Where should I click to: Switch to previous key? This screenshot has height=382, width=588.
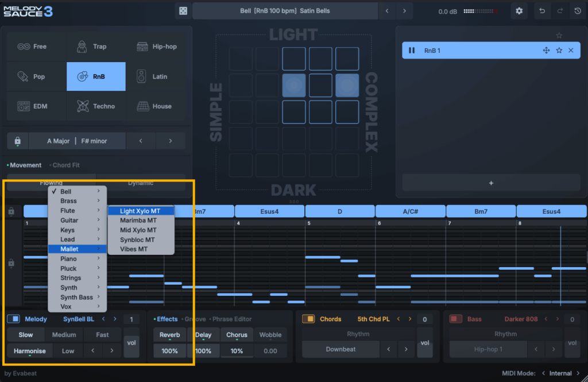coord(141,141)
